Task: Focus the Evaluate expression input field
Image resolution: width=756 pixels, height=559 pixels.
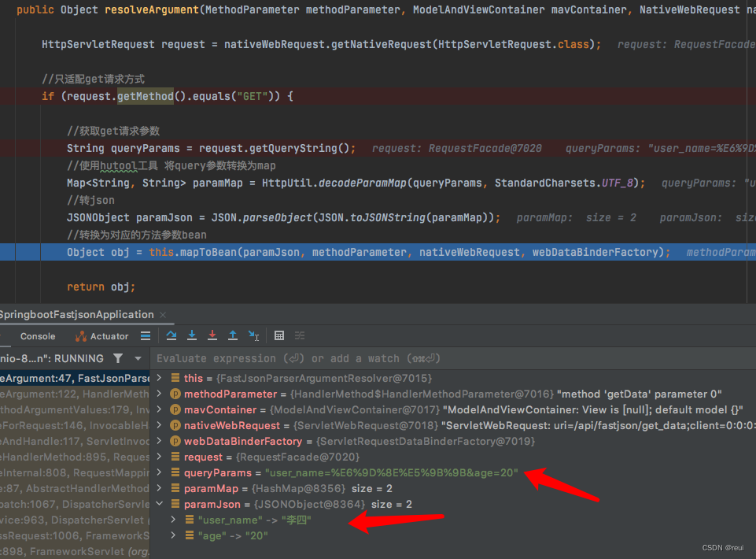Action: (453, 359)
